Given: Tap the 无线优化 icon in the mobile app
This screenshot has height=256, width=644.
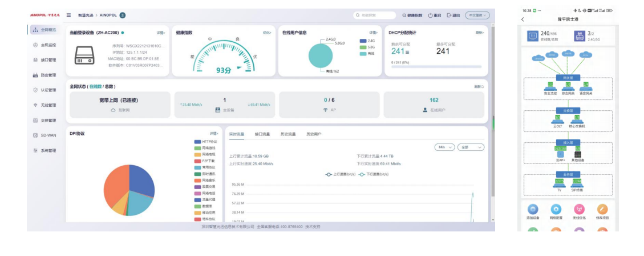Looking at the screenshot, I should 579,209.
